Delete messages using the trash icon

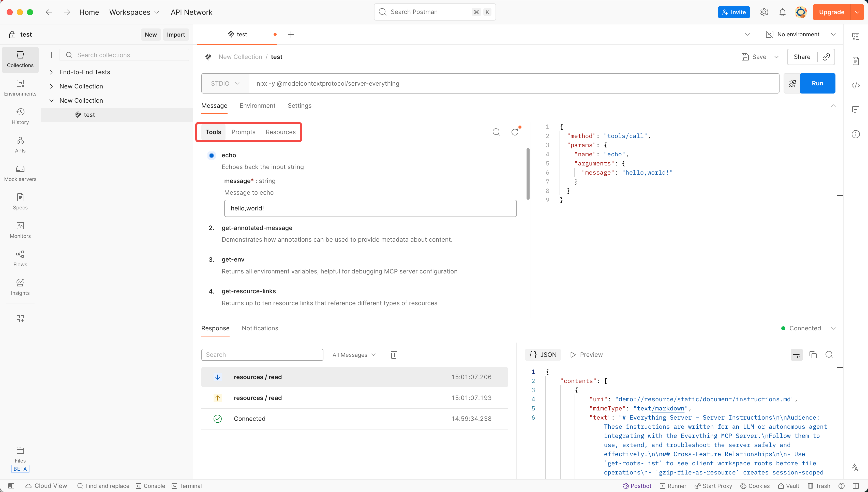(393, 355)
